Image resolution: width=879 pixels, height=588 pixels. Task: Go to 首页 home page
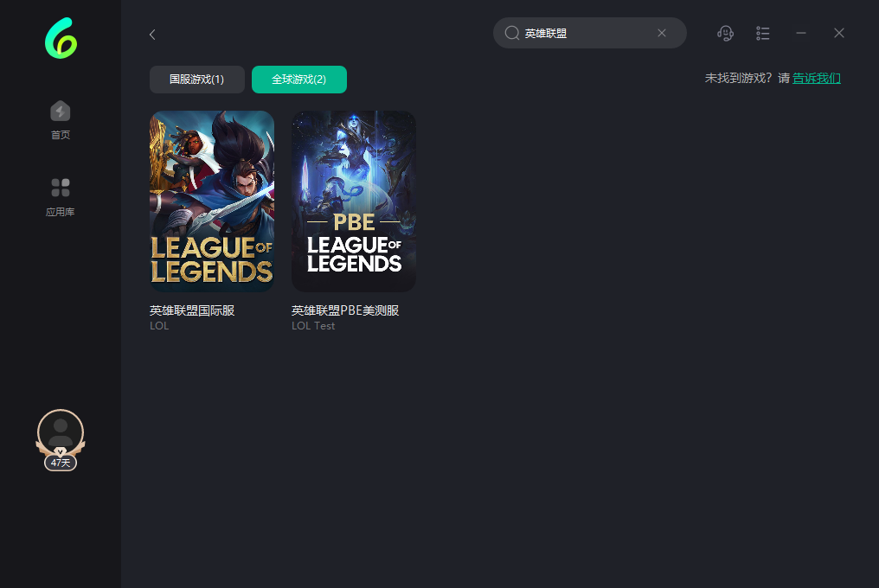[x=61, y=120]
